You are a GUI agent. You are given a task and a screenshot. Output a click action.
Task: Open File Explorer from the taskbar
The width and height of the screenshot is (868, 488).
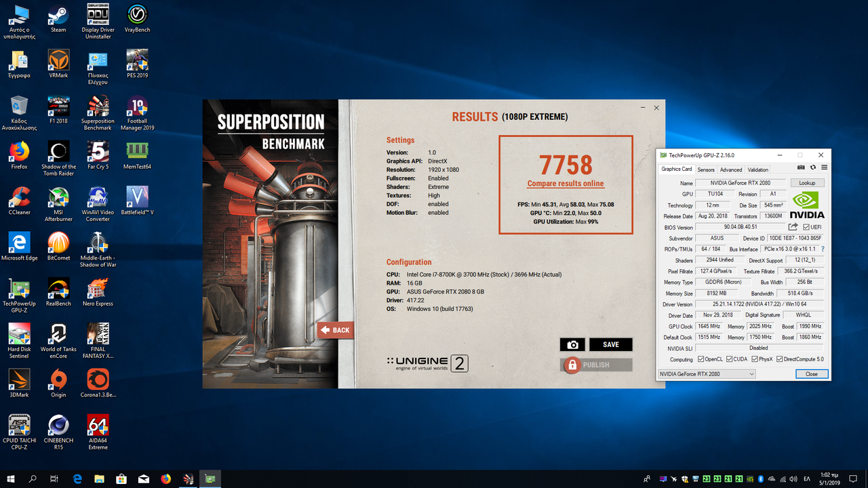pyautogui.click(x=100, y=479)
